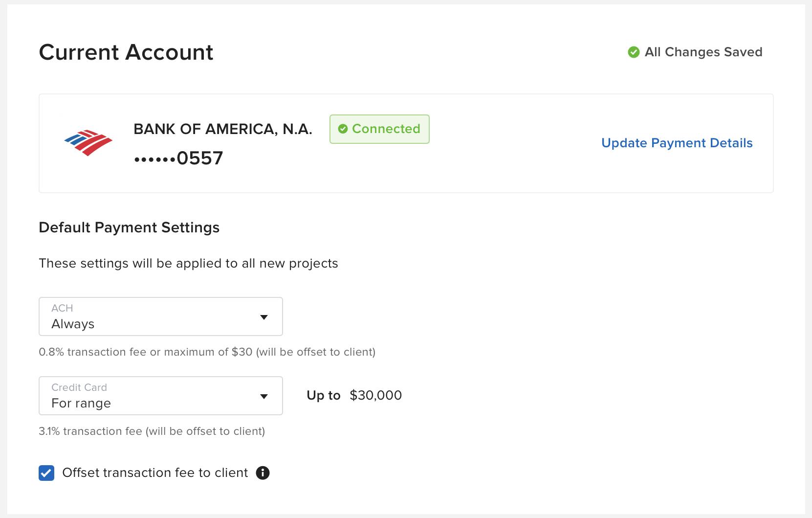
Task: Click the ACH dropdown arrow icon
Action: coord(264,317)
